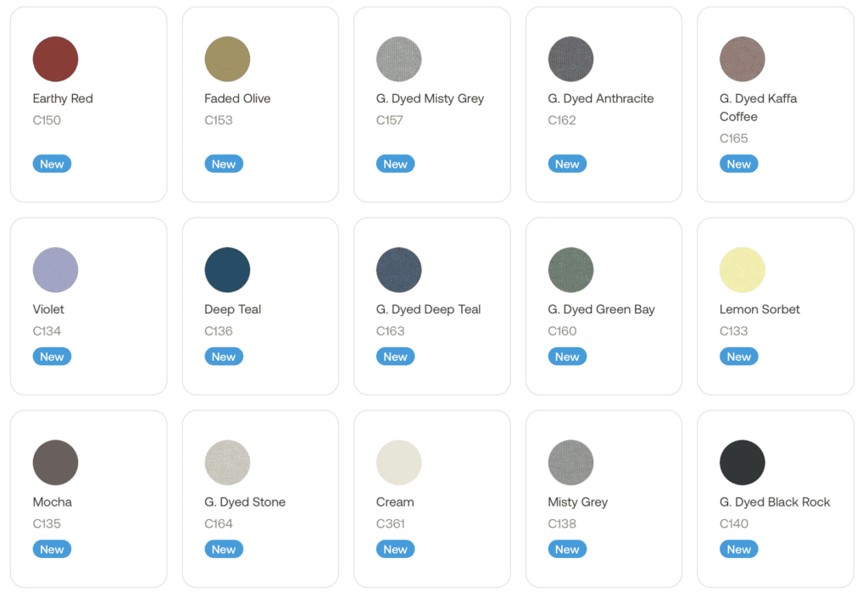Viewport: 868px width, 598px height.
Task: Select the G. Dyed Kaffa Coffee swatch
Action: (x=742, y=59)
